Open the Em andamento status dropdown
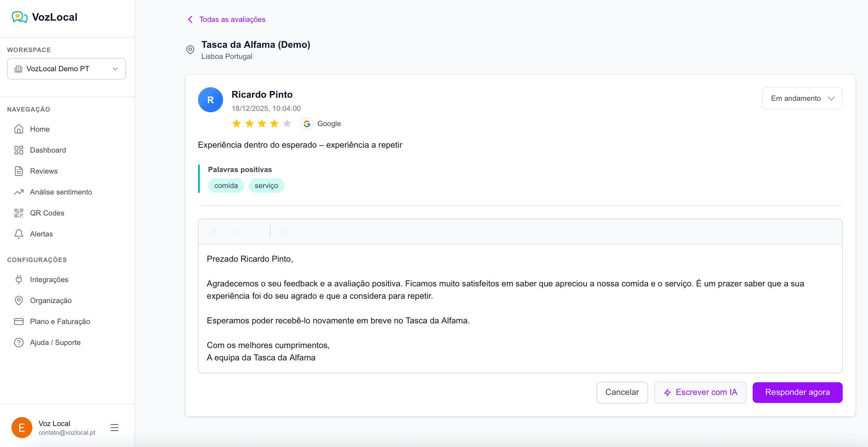868x447 pixels. tap(802, 98)
